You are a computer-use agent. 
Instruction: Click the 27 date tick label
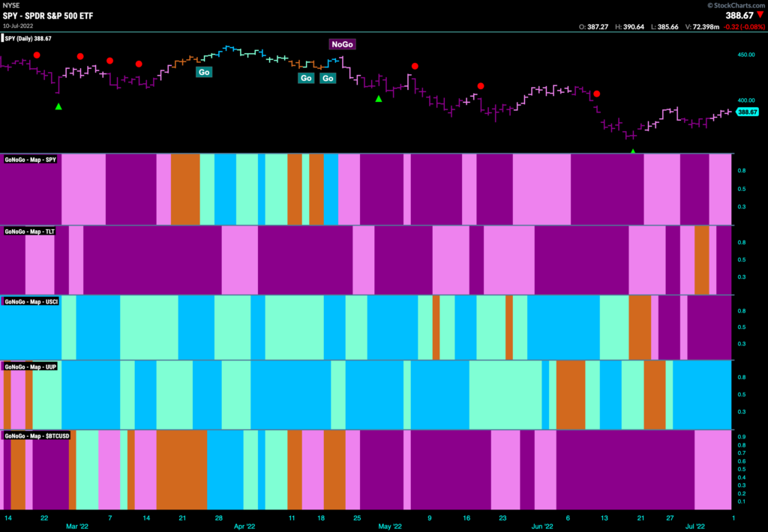[670, 518]
